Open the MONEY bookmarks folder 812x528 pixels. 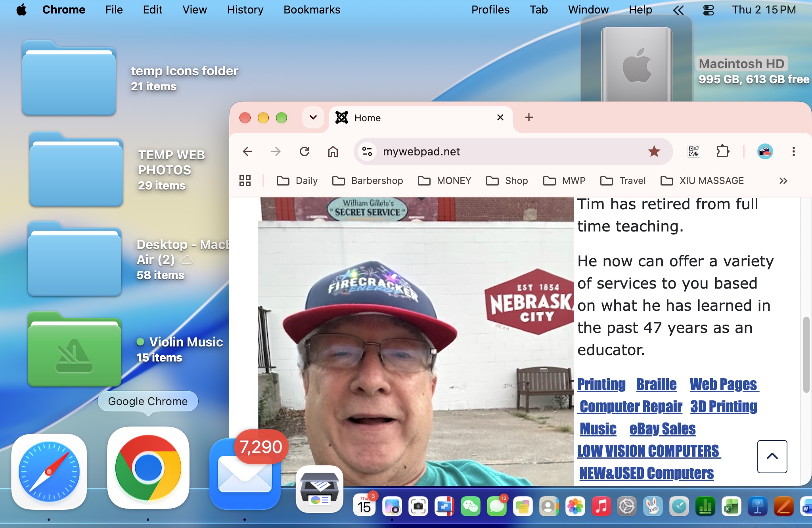tap(444, 181)
